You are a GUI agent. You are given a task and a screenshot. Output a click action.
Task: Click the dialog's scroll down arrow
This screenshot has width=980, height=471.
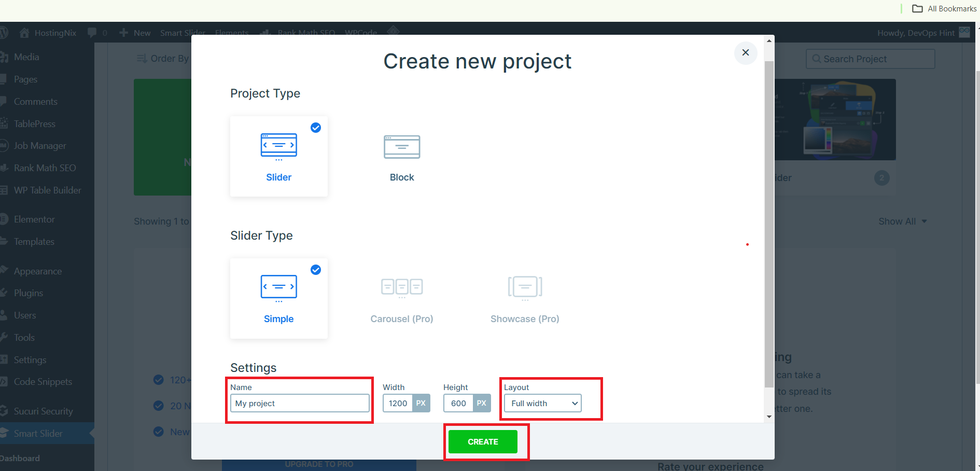(x=769, y=417)
